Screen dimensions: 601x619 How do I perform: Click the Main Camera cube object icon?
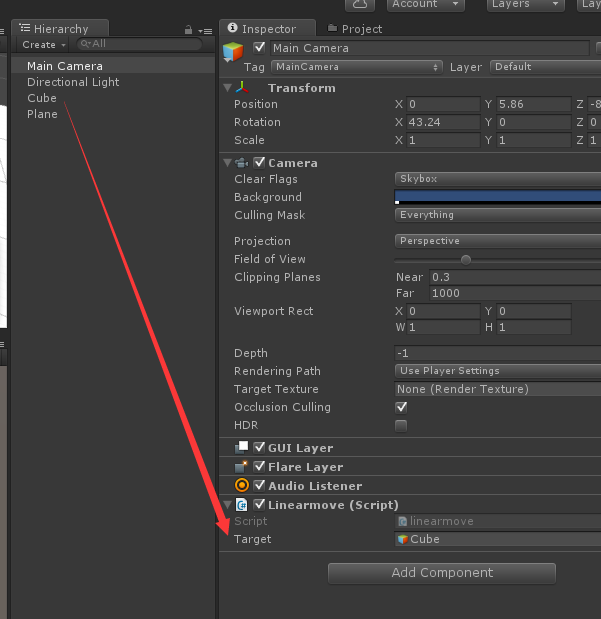point(234,53)
